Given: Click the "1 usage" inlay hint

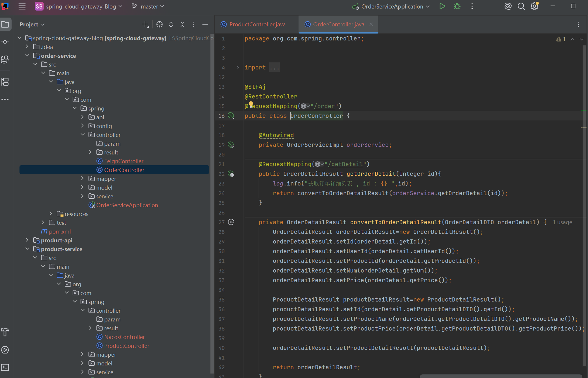Looking at the screenshot, I should (562, 222).
